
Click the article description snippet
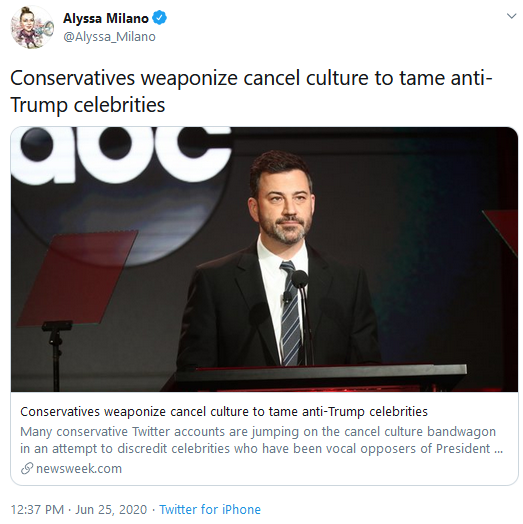click(261, 440)
